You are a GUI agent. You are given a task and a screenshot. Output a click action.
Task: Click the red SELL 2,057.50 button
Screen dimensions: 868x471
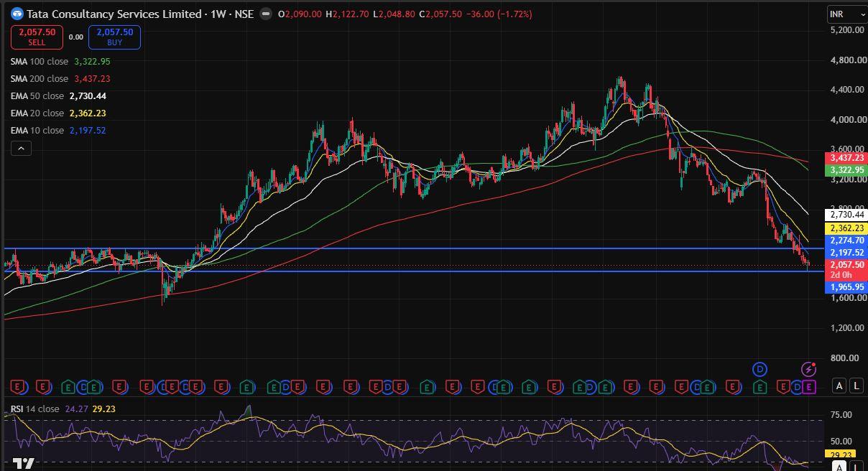[37, 37]
